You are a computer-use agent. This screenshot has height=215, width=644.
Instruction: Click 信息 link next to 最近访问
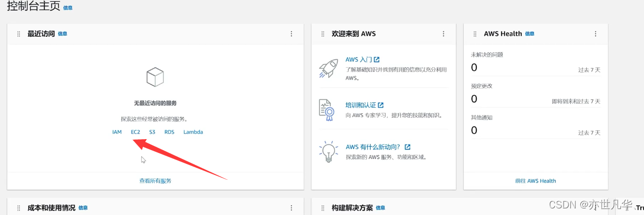(x=63, y=34)
